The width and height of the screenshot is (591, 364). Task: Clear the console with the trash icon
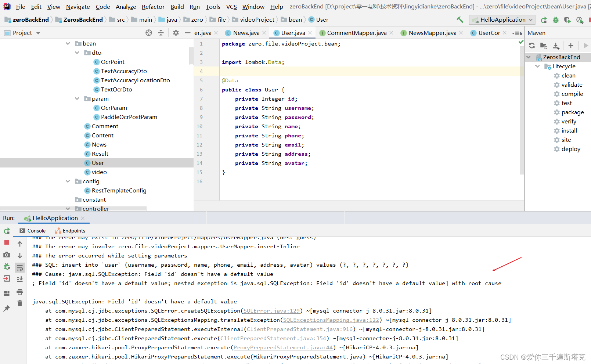tap(20, 303)
